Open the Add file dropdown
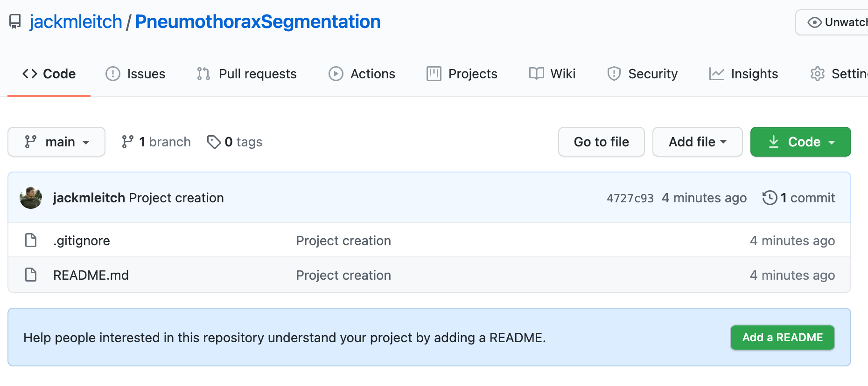 click(x=697, y=142)
